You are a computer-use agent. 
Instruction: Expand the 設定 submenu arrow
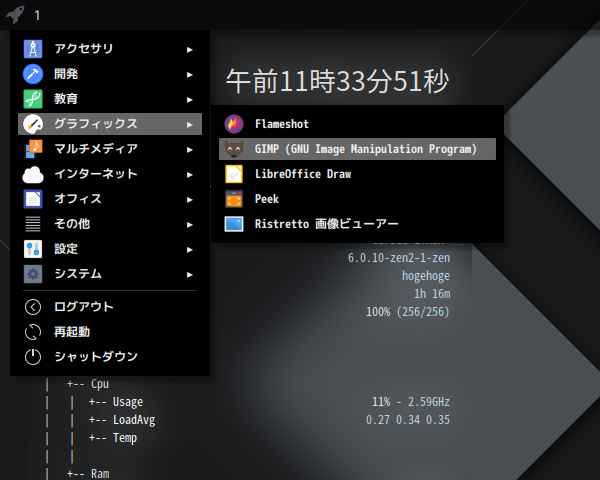(x=189, y=250)
